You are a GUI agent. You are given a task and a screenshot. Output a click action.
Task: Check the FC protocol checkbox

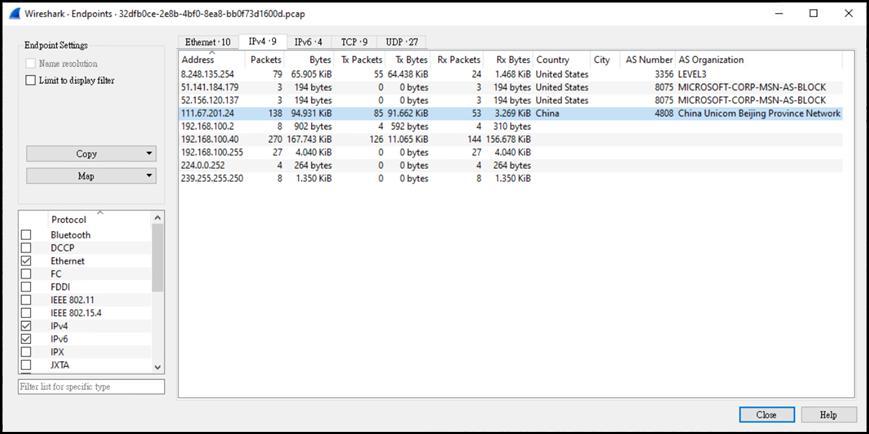tap(26, 274)
